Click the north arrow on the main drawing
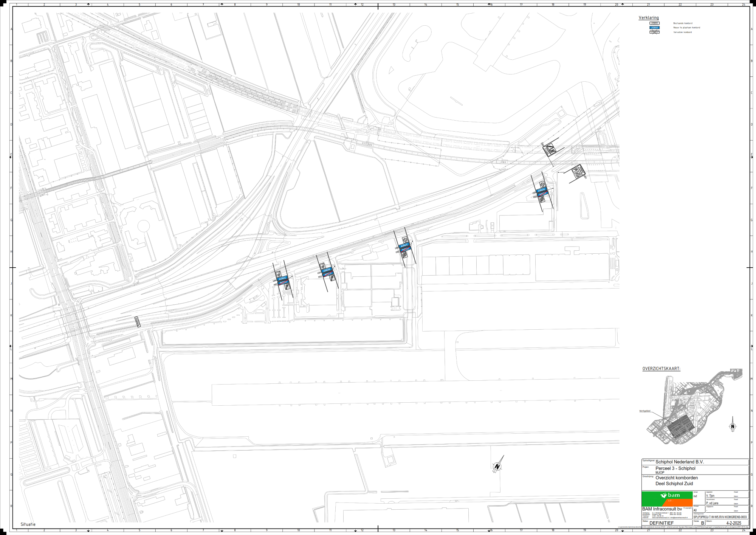The image size is (756, 535). click(497, 466)
